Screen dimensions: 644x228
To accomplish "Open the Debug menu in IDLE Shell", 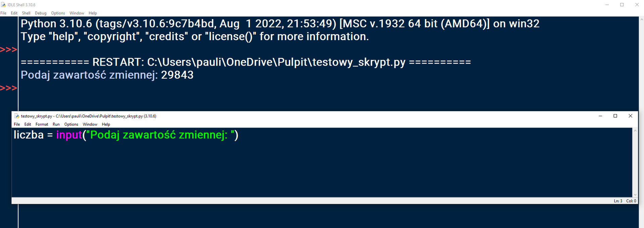I will pyautogui.click(x=41, y=13).
